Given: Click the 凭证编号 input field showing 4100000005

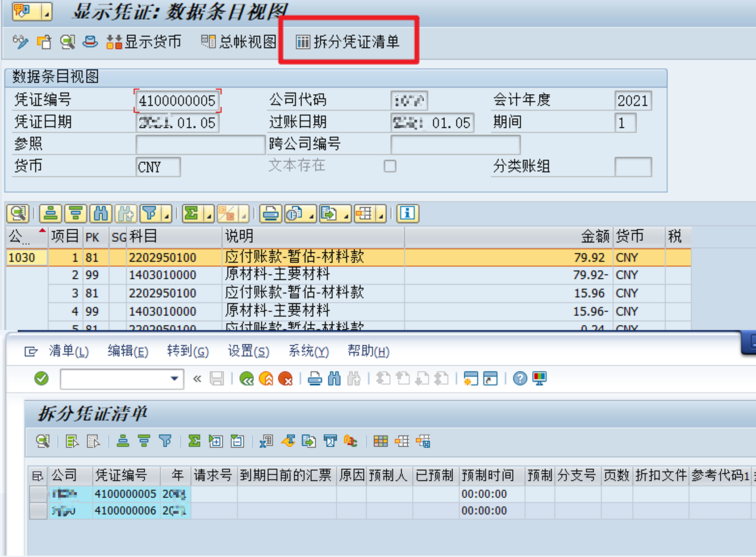Looking at the screenshot, I should [177, 101].
